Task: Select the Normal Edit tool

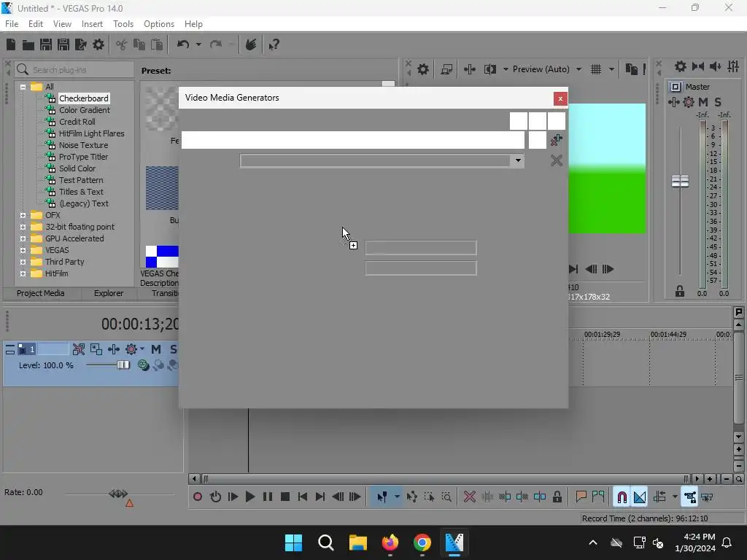Action: pyautogui.click(x=382, y=497)
